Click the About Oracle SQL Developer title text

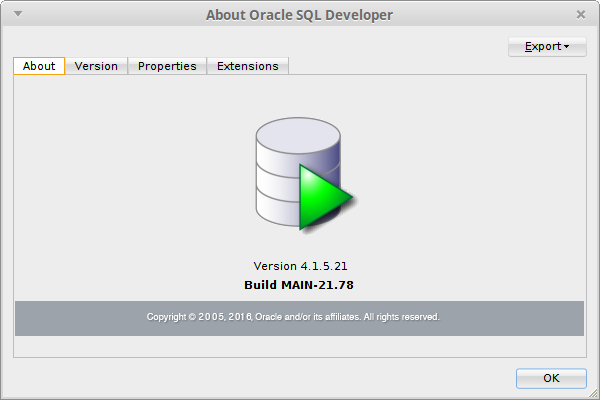pyautogui.click(x=299, y=15)
